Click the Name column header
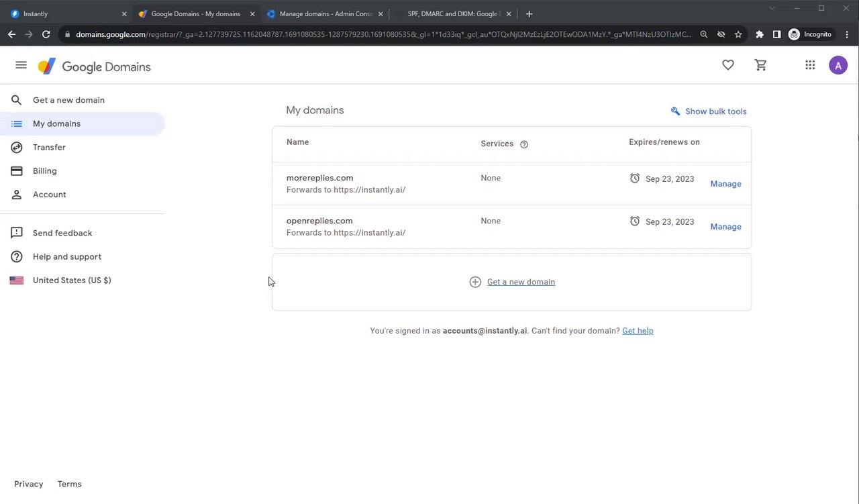859x504 pixels. point(298,142)
